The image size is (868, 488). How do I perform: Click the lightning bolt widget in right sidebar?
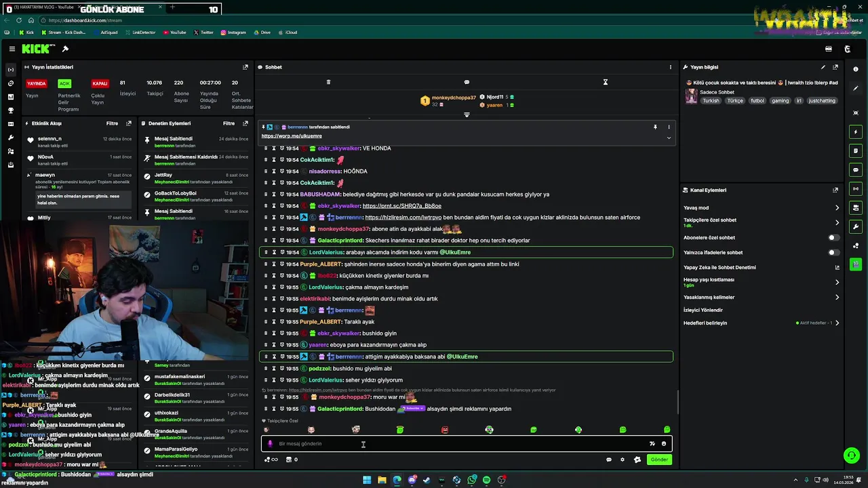(x=856, y=131)
